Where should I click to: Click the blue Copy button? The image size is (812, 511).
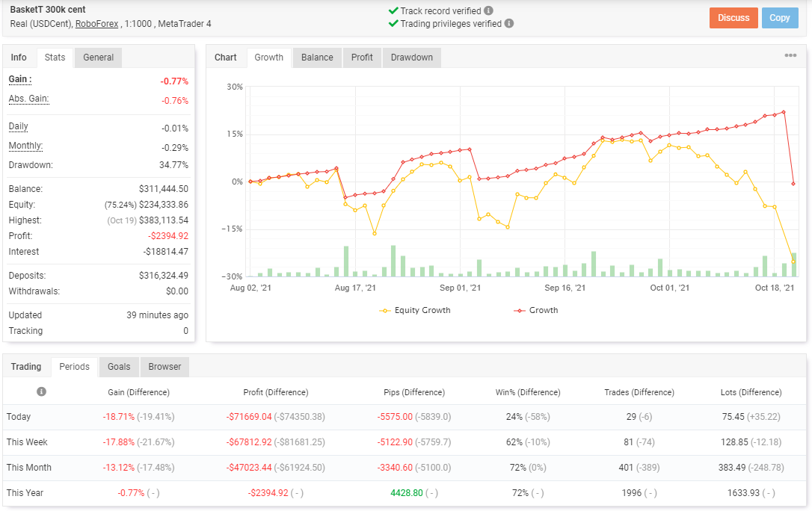(x=779, y=18)
